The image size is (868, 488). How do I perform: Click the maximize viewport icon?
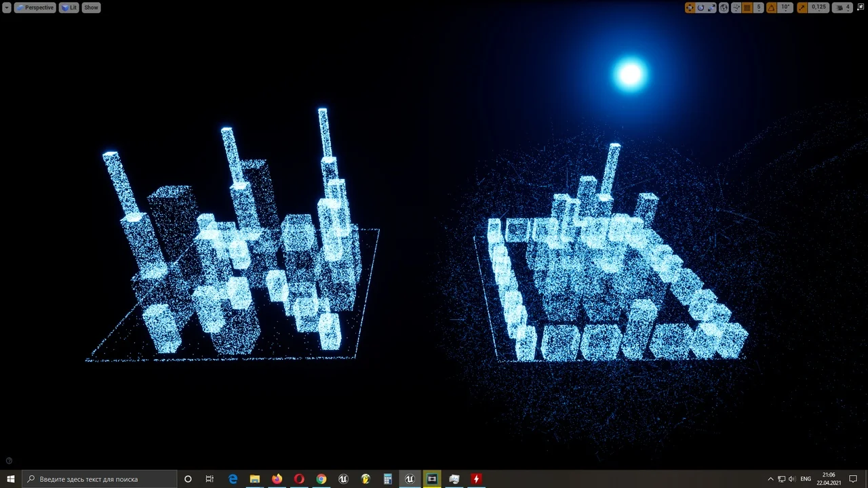pos(862,7)
